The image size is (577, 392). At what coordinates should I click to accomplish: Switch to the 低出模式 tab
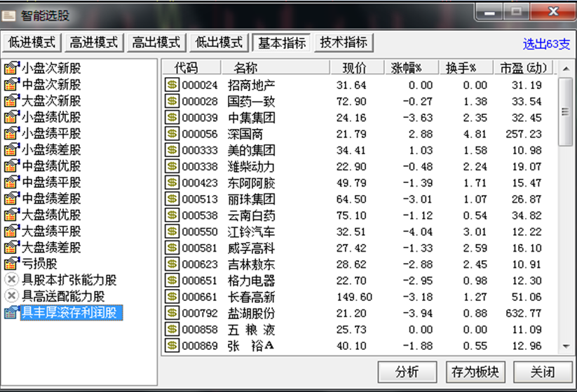click(x=219, y=43)
